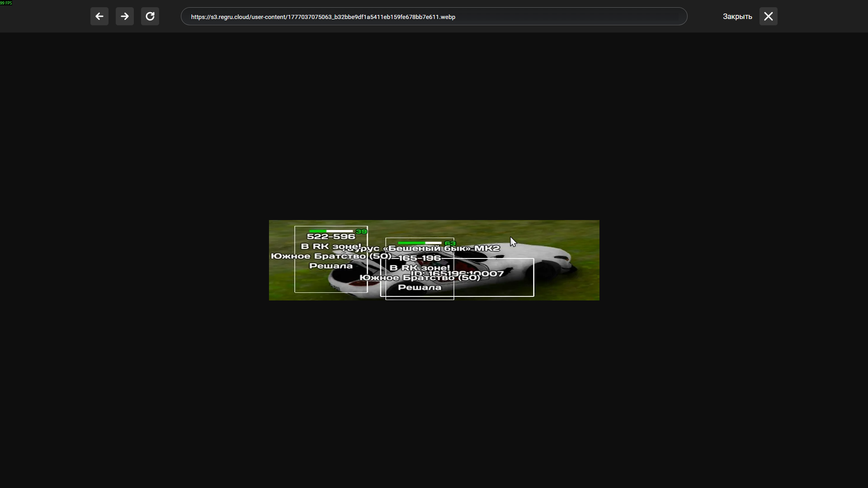Click the 99 FPS counter overlay
The image size is (868, 488).
[x=6, y=3]
